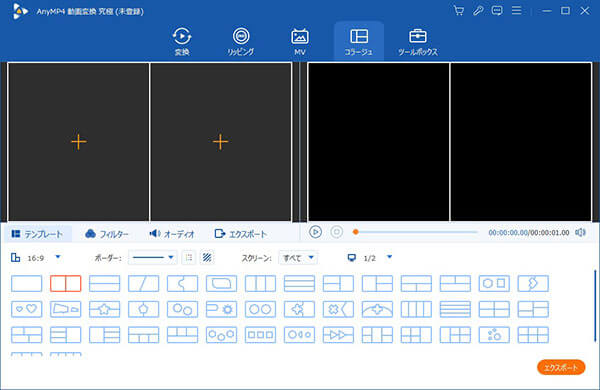Expand the 1/2 display dropdown
This screenshot has width=600, height=390.
click(x=390, y=257)
